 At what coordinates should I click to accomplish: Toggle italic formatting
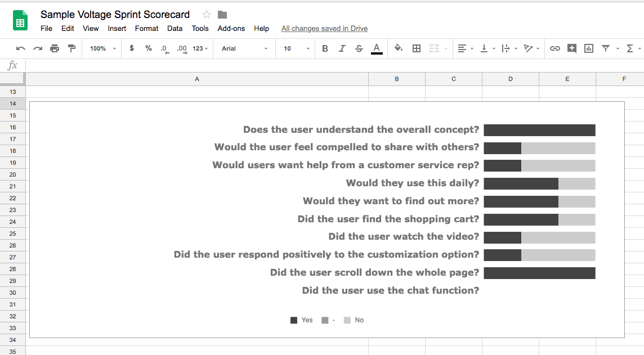click(x=342, y=48)
